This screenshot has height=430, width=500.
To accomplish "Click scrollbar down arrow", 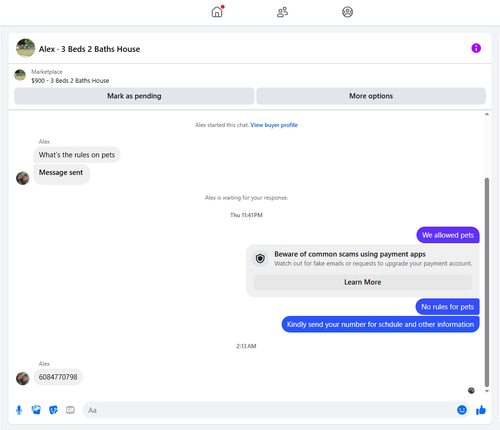I will pyautogui.click(x=487, y=391).
